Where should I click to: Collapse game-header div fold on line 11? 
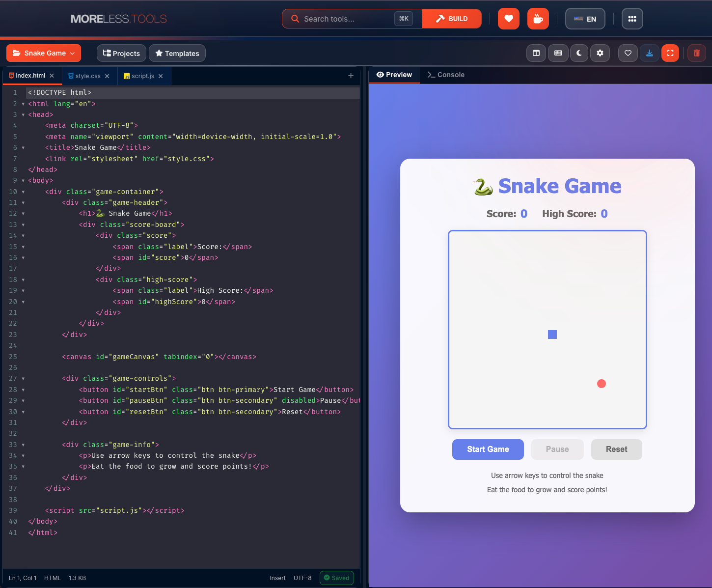click(23, 203)
